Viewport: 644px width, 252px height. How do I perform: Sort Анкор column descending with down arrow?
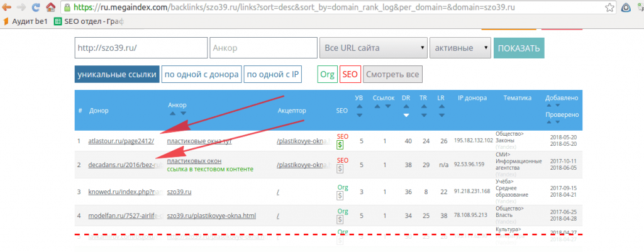point(183,113)
